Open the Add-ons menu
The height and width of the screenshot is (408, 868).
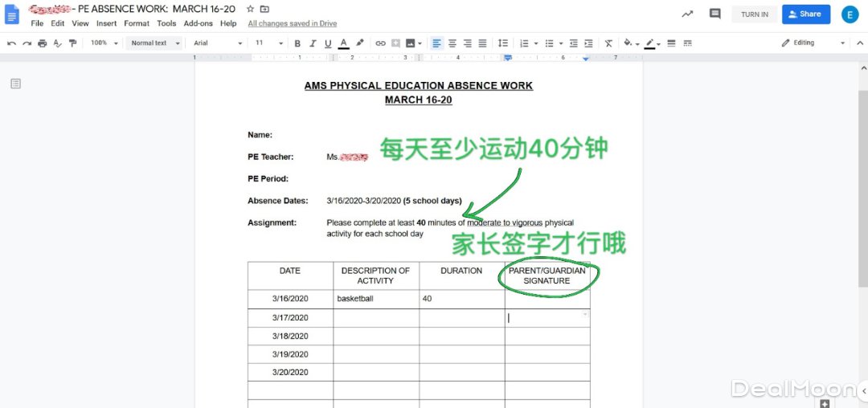coord(199,23)
